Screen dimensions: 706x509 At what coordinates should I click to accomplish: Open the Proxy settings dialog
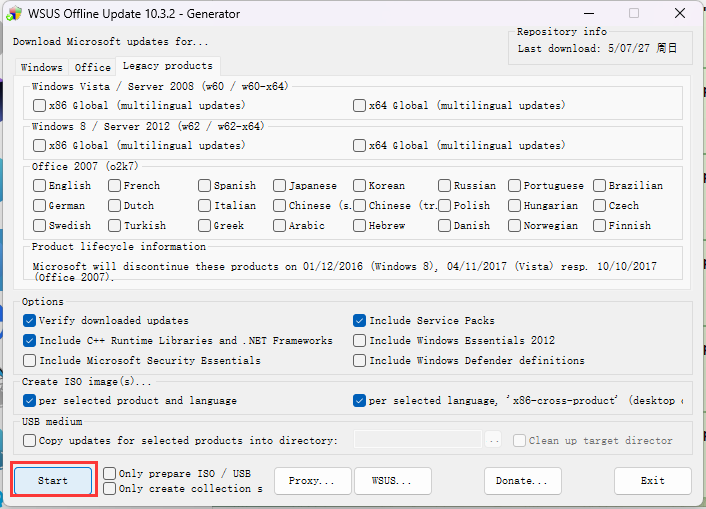point(313,481)
